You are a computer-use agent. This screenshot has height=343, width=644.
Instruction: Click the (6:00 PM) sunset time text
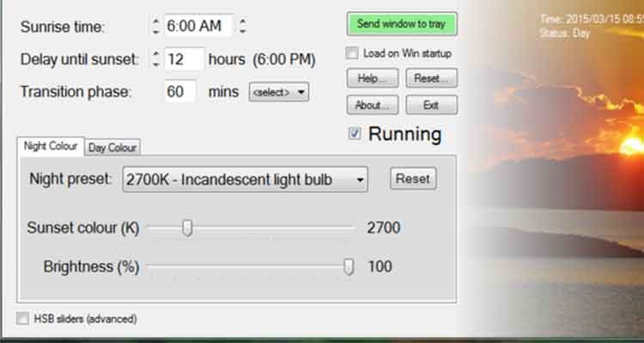[284, 60]
